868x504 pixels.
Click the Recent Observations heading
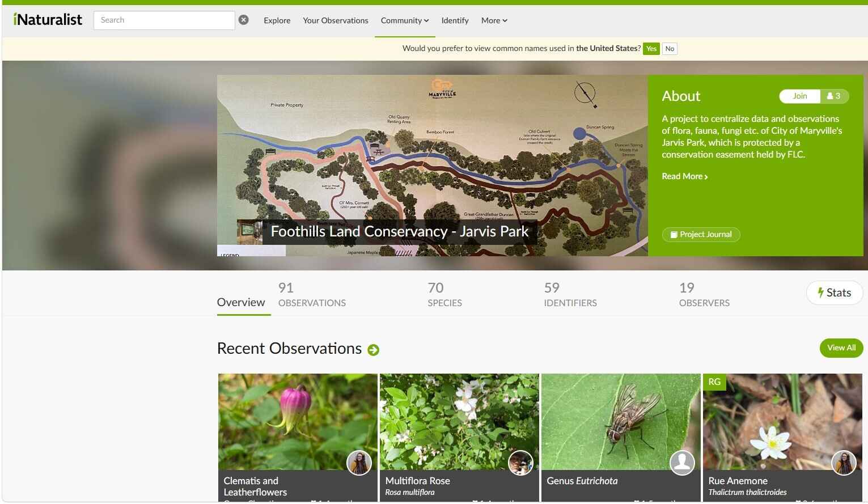289,349
